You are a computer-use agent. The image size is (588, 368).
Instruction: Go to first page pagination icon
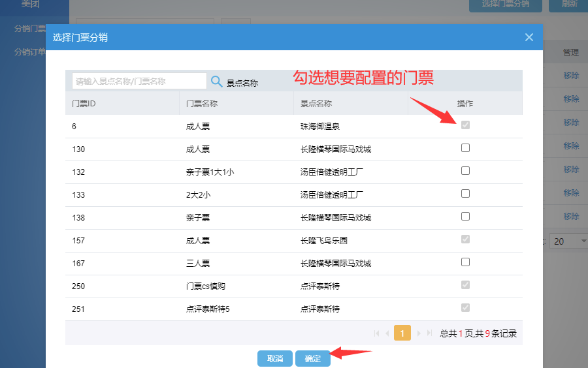pyautogui.click(x=377, y=333)
